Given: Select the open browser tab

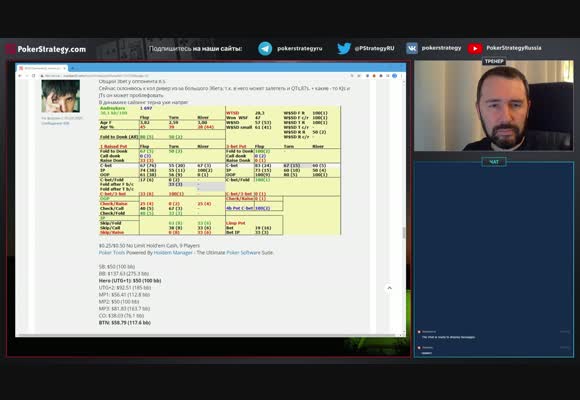Looking at the screenshot, I should tap(42, 68).
